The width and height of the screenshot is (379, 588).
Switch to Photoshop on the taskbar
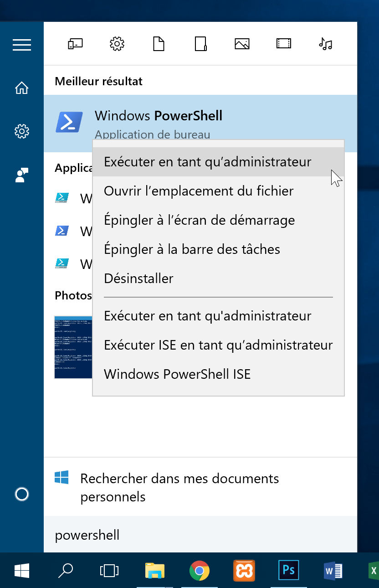tap(288, 570)
